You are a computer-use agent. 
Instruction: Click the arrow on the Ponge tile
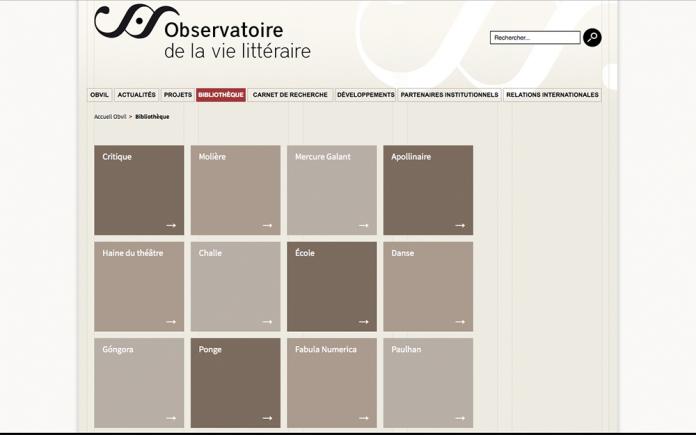(267, 418)
